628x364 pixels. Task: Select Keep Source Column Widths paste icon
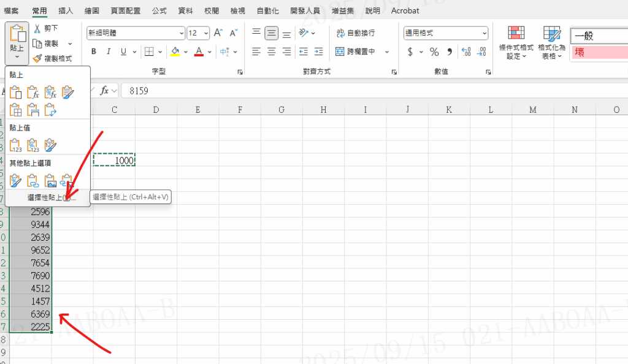[x=33, y=110]
